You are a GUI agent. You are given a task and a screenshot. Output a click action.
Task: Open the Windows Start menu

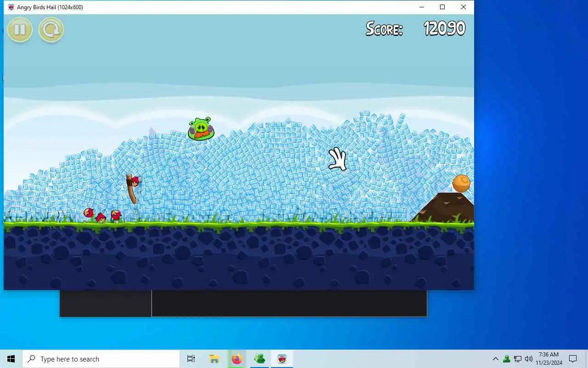11,359
